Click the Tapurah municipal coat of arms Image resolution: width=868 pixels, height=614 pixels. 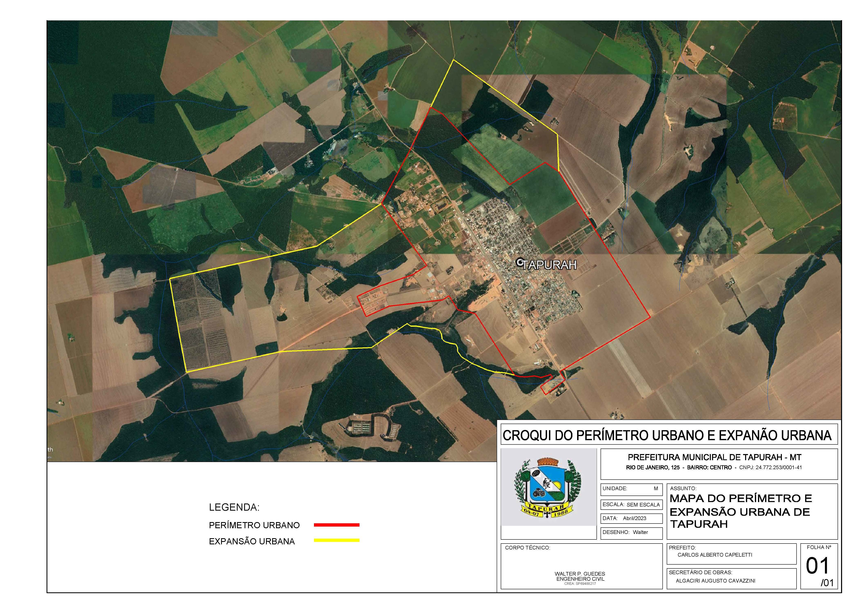pyautogui.click(x=548, y=488)
